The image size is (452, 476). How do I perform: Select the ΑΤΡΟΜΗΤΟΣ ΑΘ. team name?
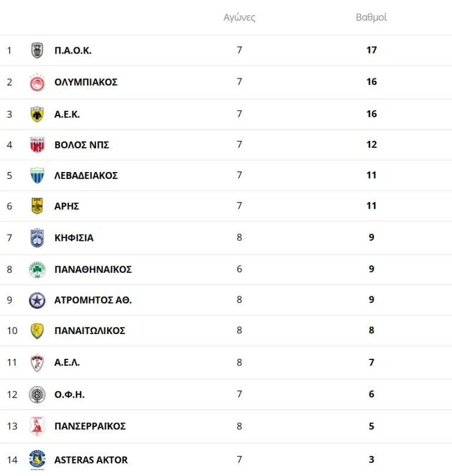(x=93, y=300)
